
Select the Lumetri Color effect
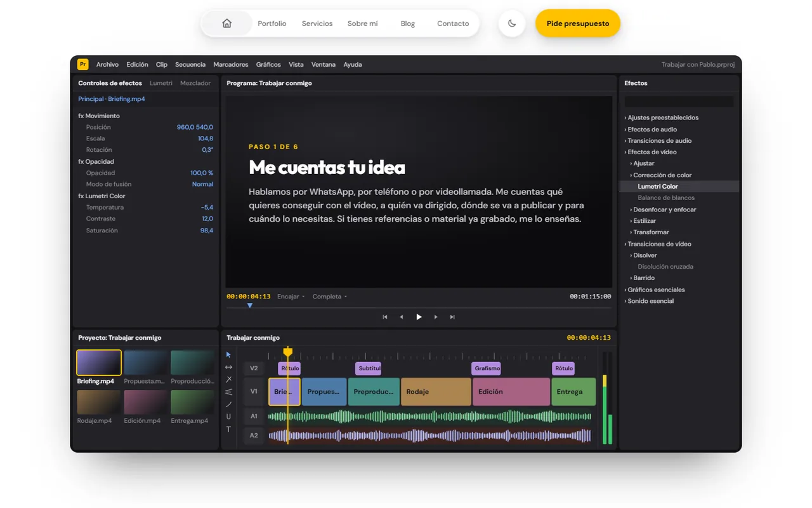pos(679,186)
